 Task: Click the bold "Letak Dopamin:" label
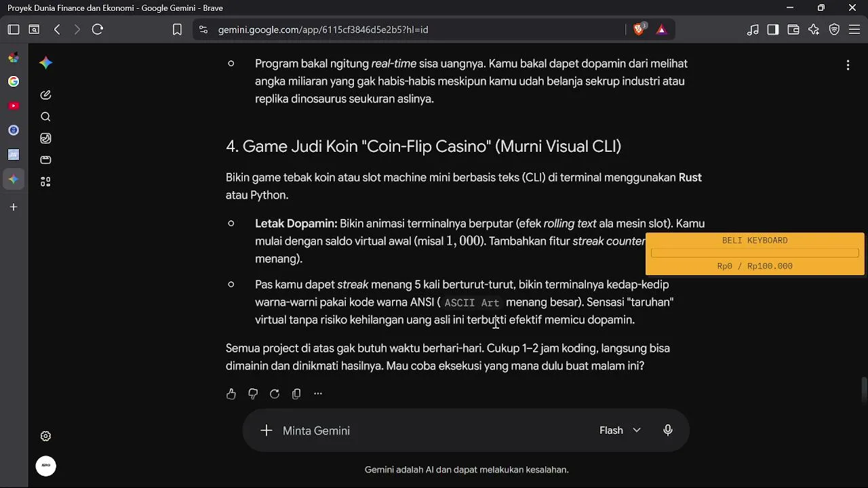[296, 224]
